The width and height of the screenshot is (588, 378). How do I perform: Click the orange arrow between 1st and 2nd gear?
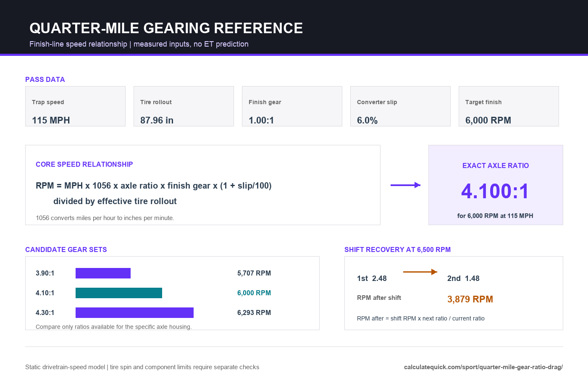pos(420,272)
